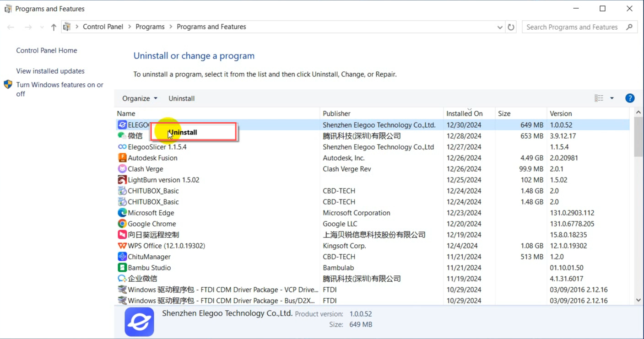The width and height of the screenshot is (644, 339).
Task: Click the Bambu Studio icon
Action: [x=122, y=268]
